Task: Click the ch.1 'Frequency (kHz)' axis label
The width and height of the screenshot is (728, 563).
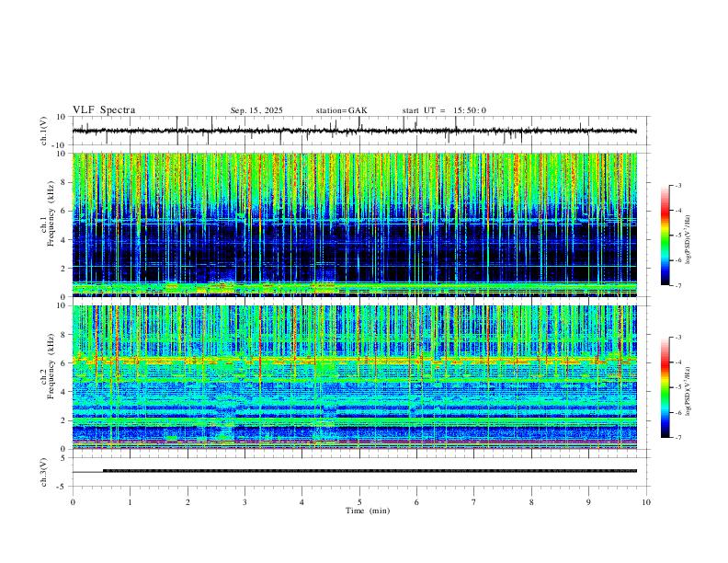Action: tap(51, 213)
